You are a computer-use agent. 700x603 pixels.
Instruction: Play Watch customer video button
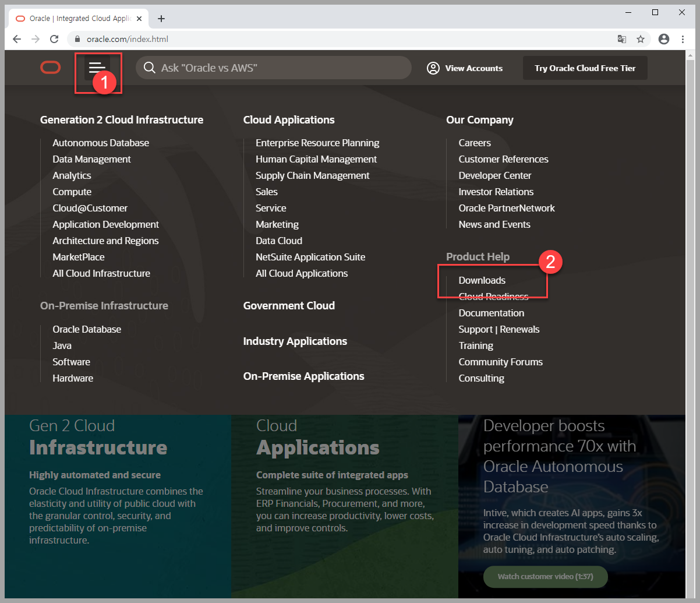point(546,576)
